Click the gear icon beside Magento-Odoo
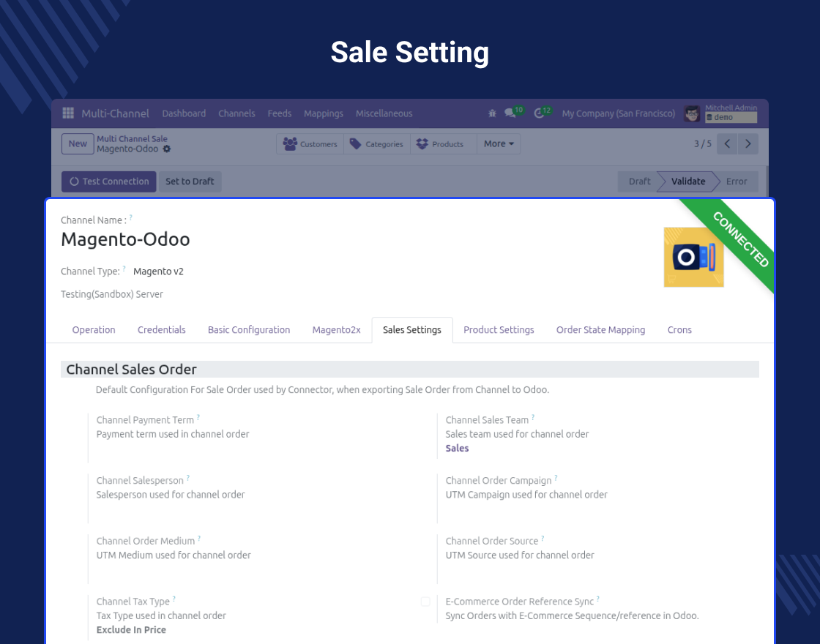The image size is (820, 644). [167, 149]
